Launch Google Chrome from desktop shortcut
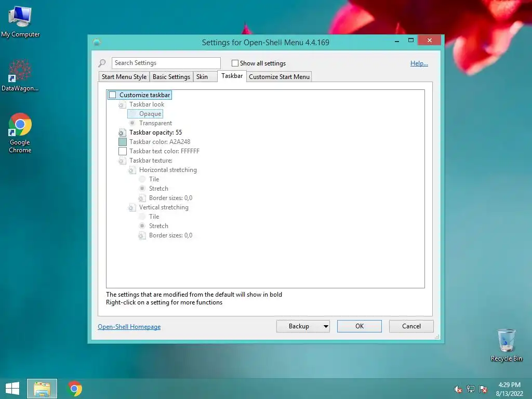 20,132
